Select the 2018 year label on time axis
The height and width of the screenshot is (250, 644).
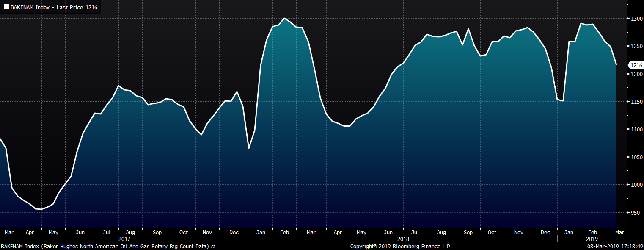pyautogui.click(x=403, y=239)
